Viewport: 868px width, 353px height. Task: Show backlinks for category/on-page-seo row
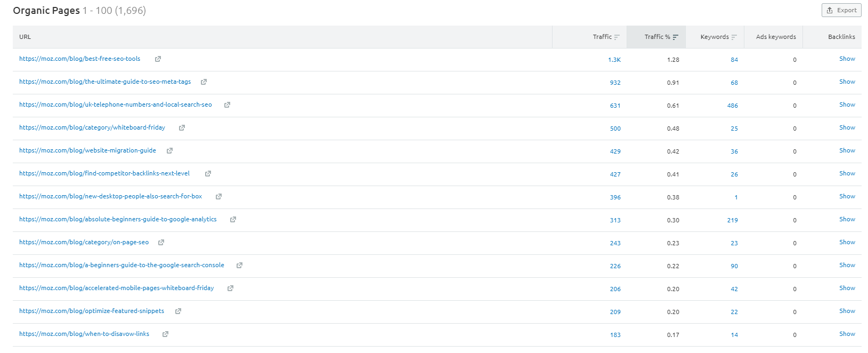(x=847, y=242)
